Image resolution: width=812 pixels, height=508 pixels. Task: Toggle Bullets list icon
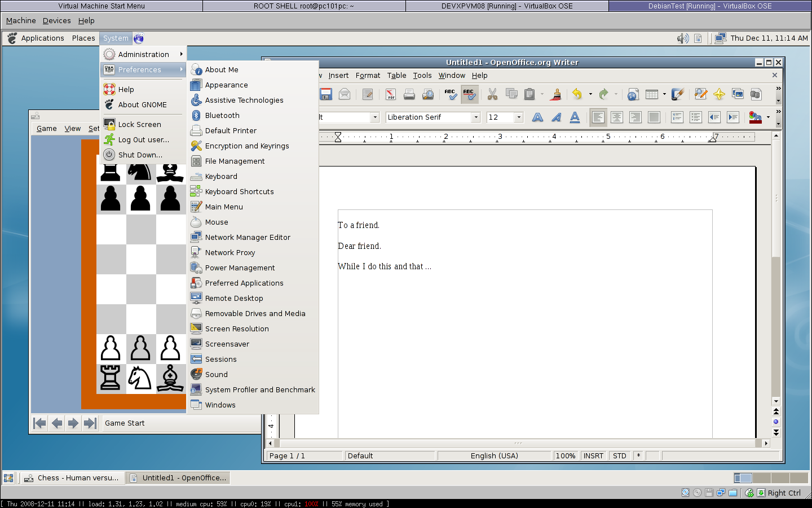[696, 117]
